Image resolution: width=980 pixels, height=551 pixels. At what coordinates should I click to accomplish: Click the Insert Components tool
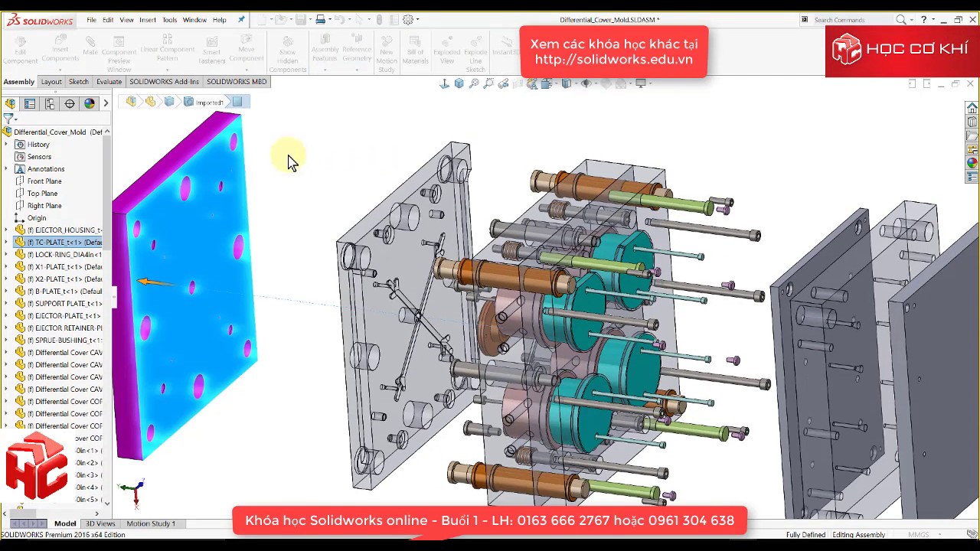[60, 48]
